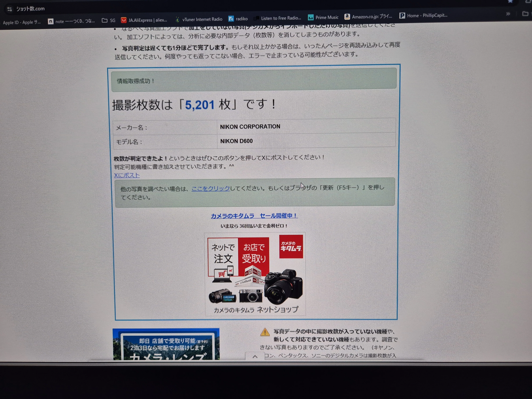Open the カメラのキタムラ セール開催中 link
Viewport: 532px width, 399px height.
tap(254, 216)
